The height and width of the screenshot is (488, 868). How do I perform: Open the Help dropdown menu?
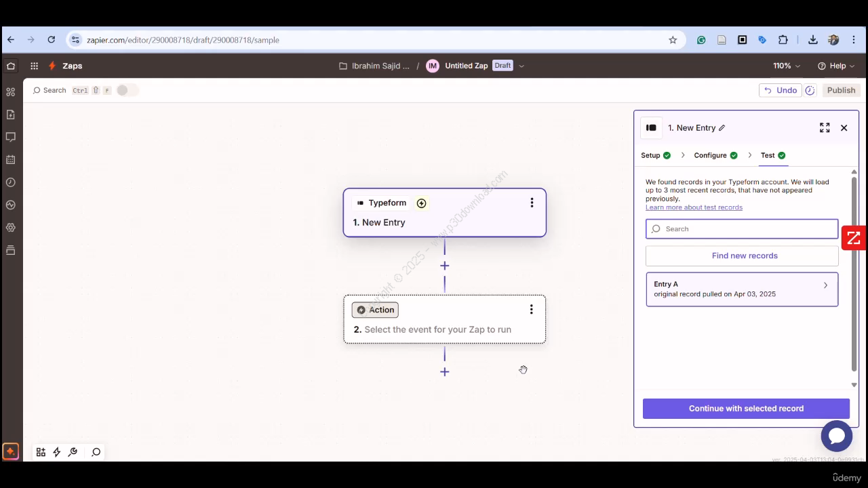coord(836,66)
